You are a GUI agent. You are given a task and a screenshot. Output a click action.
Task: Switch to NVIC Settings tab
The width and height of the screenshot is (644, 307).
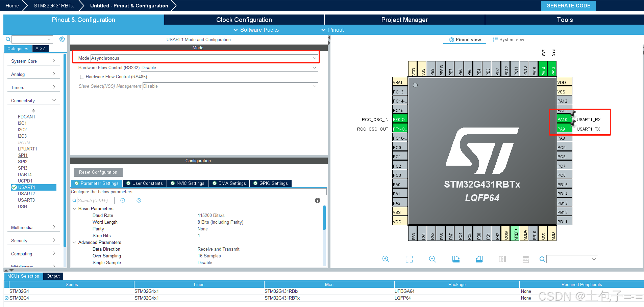point(187,183)
